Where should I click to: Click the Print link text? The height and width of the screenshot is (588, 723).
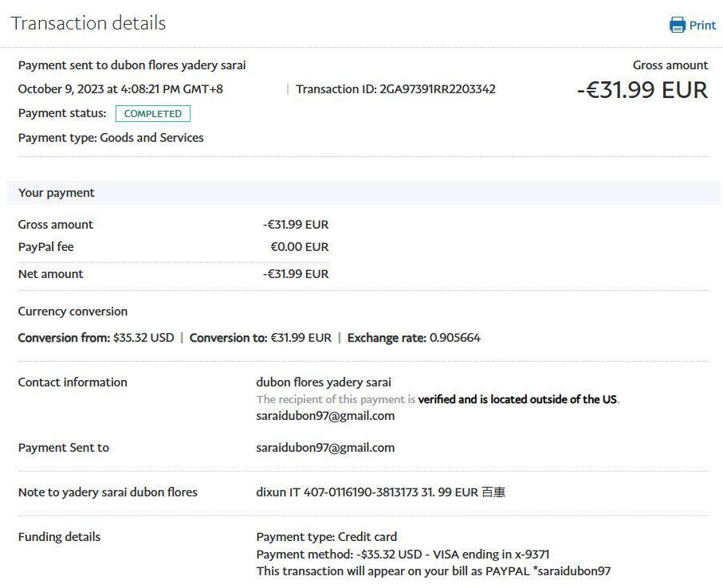702,25
